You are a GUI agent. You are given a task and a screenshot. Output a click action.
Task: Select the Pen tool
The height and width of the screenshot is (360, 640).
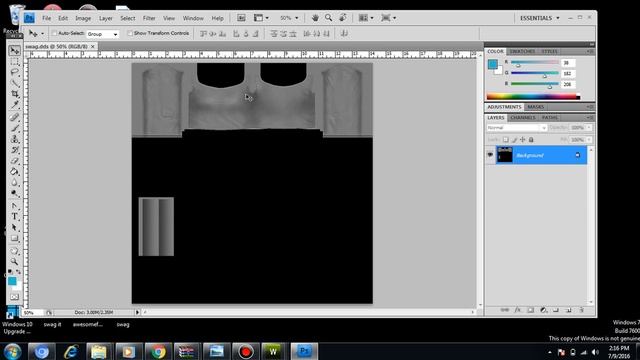click(15, 205)
